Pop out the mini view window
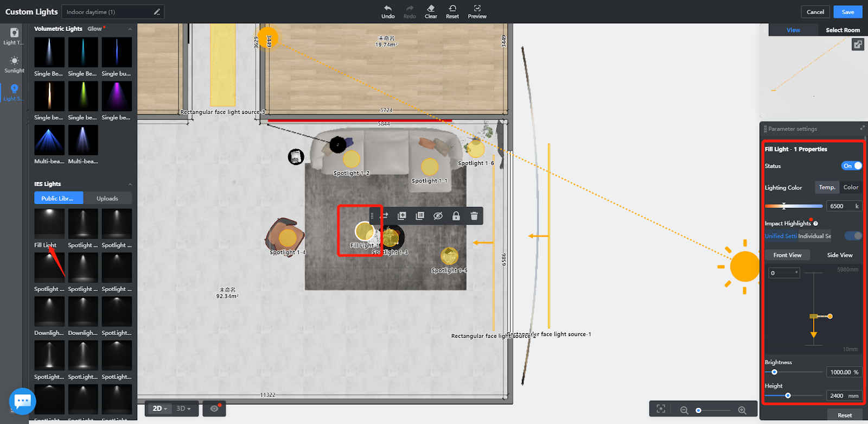This screenshot has width=868, height=424. [858, 45]
